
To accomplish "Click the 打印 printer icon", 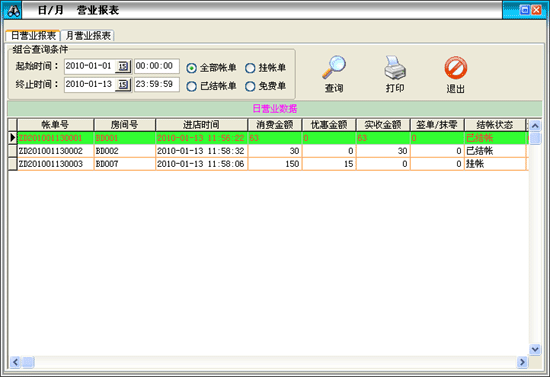I will point(395,67).
